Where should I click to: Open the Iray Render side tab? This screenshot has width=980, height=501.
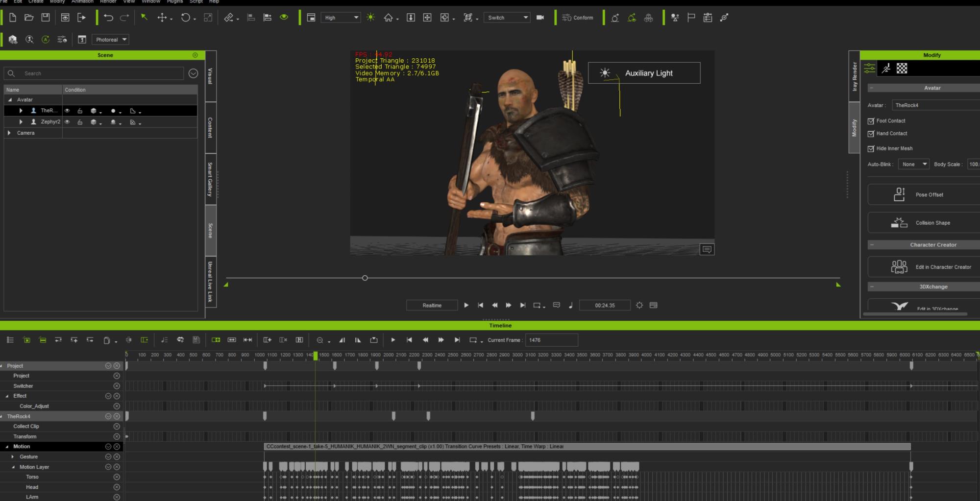coord(854,76)
